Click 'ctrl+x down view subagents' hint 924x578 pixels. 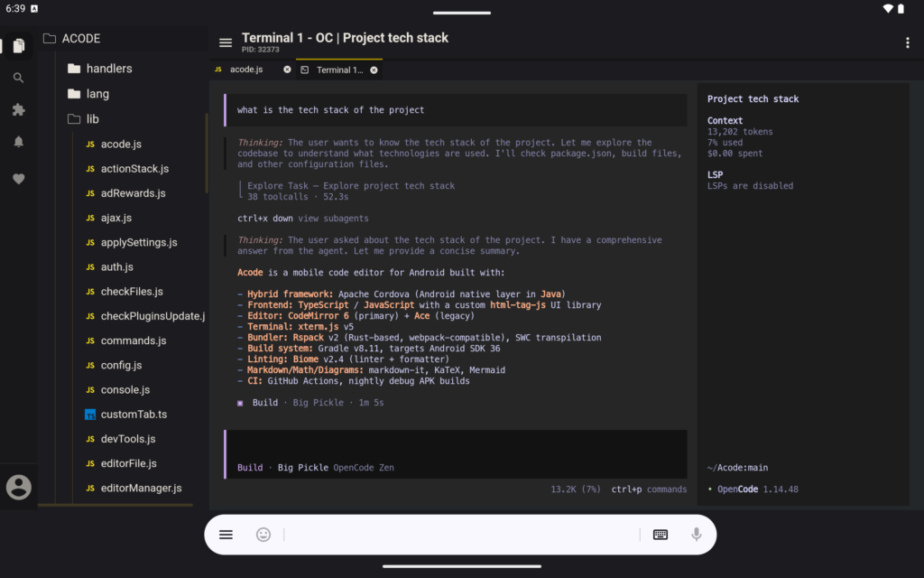pos(303,219)
